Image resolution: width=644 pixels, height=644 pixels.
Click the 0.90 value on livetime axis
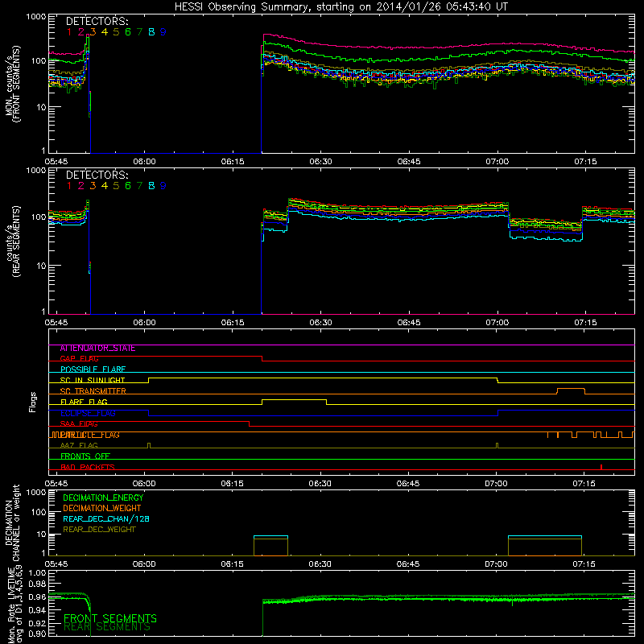click(37, 634)
